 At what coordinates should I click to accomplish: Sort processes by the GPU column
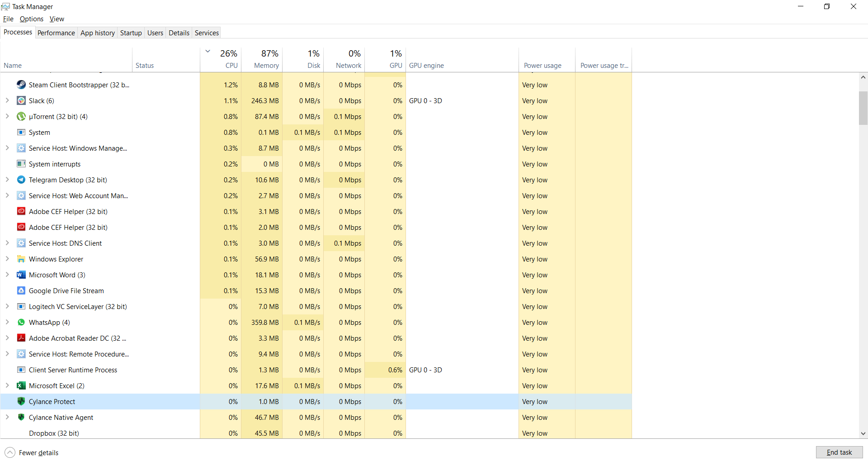(385, 59)
